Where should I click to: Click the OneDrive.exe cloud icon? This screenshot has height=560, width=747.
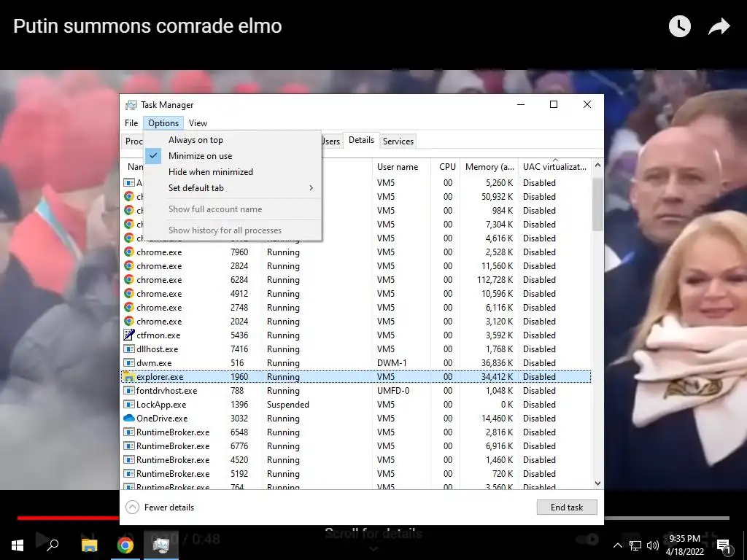[x=128, y=418]
